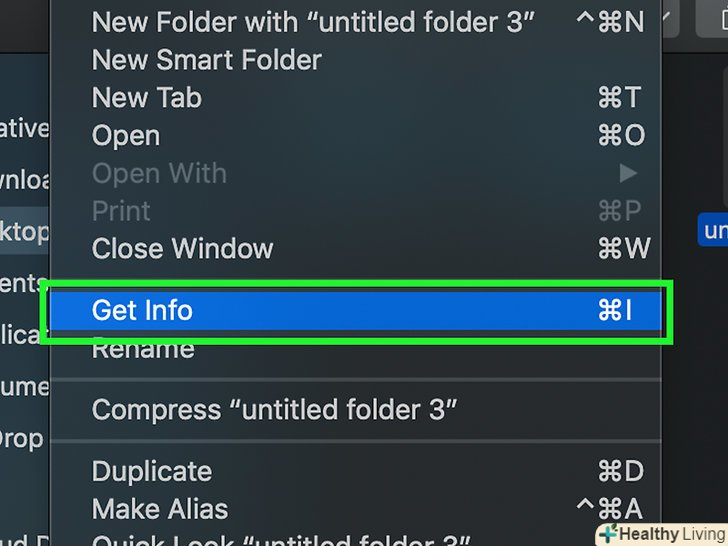Select the Duplicate menu command
This screenshot has width=728, height=546.
(152, 471)
